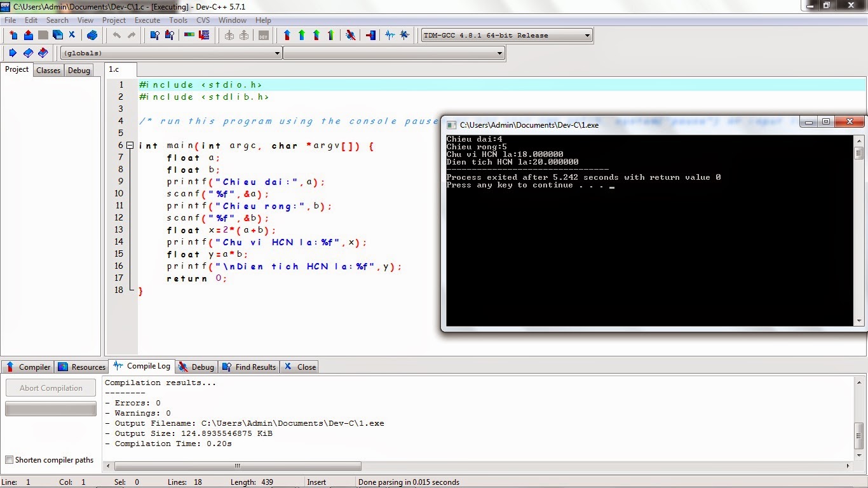This screenshot has height=488, width=868.
Task: Switch to the Debug sidebar tab
Action: point(79,71)
